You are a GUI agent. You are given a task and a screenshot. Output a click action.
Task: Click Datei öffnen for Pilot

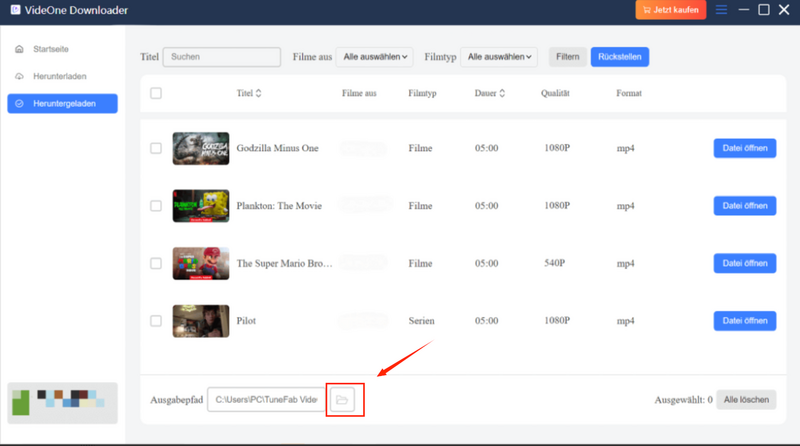point(744,321)
